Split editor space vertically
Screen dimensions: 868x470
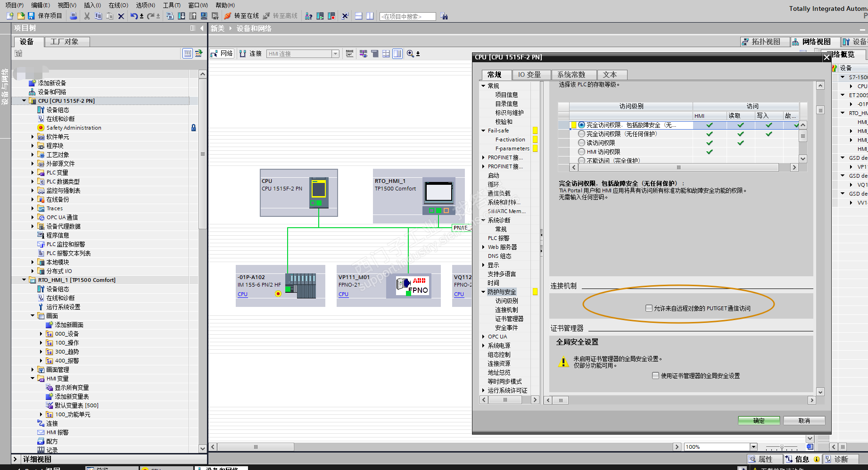(370, 16)
